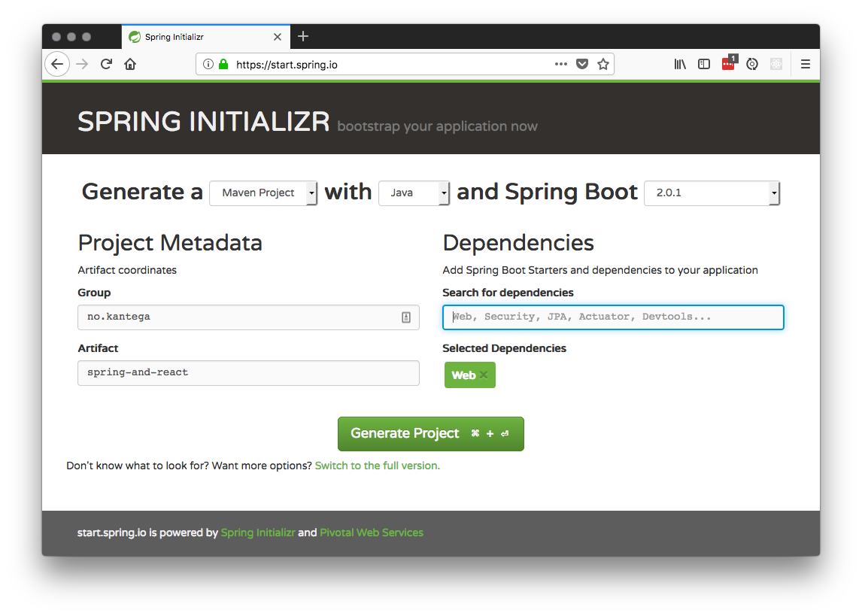The image size is (862, 616).
Task: Open site information icon in address bar
Action: pyautogui.click(x=208, y=64)
